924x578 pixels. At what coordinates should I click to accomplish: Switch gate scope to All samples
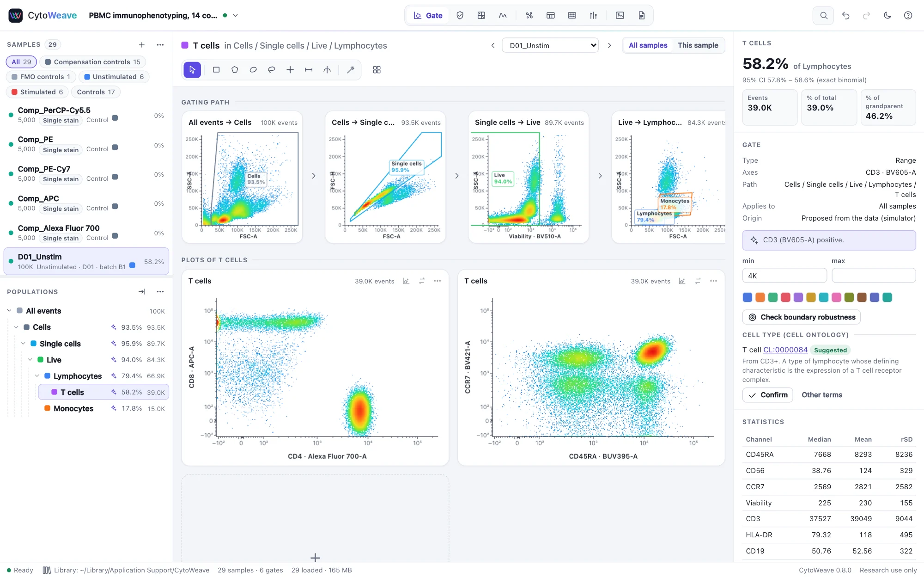coord(648,45)
